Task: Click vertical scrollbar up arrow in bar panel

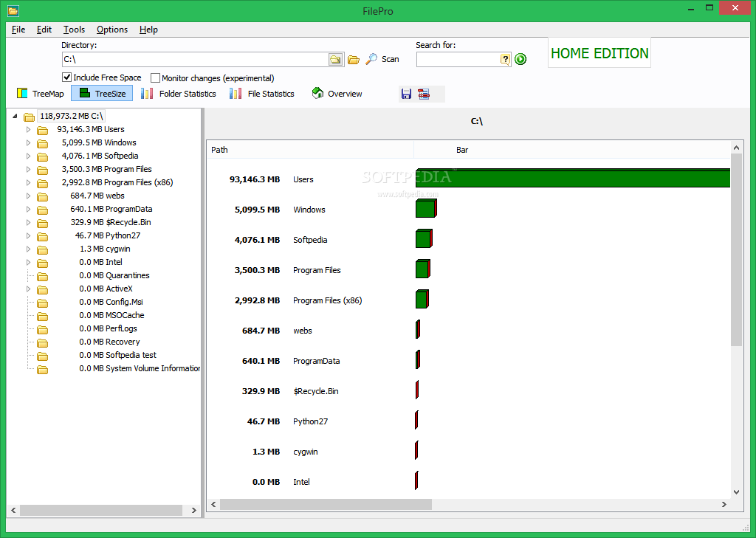Action: click(736, 148)
